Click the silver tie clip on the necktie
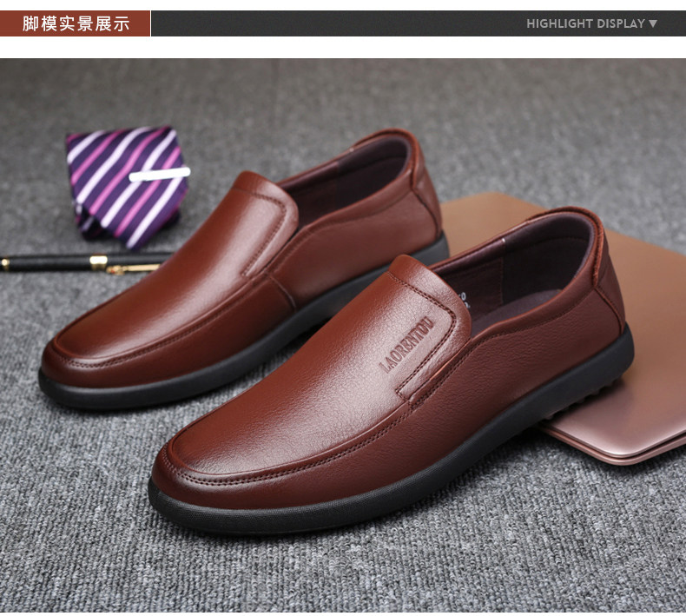This screenshot has height=616, width=686. tap(160, 174)
